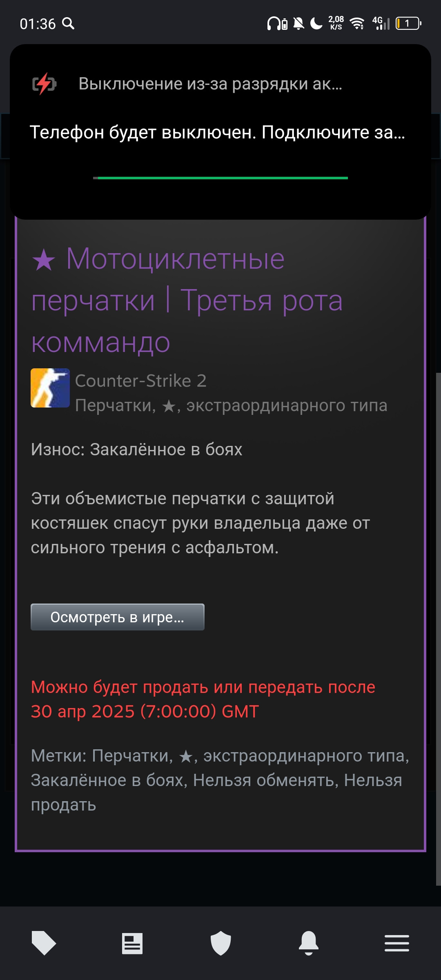Tap the Counter-Strike 2 game icon
The width and height of the screenshot is (441, 980).
click(50, 388)
